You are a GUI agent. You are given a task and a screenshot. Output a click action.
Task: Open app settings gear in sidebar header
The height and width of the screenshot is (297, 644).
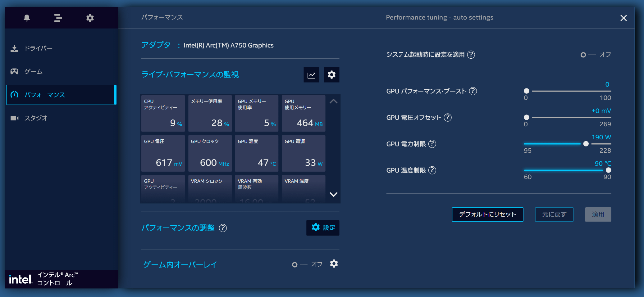coord(90,18)
